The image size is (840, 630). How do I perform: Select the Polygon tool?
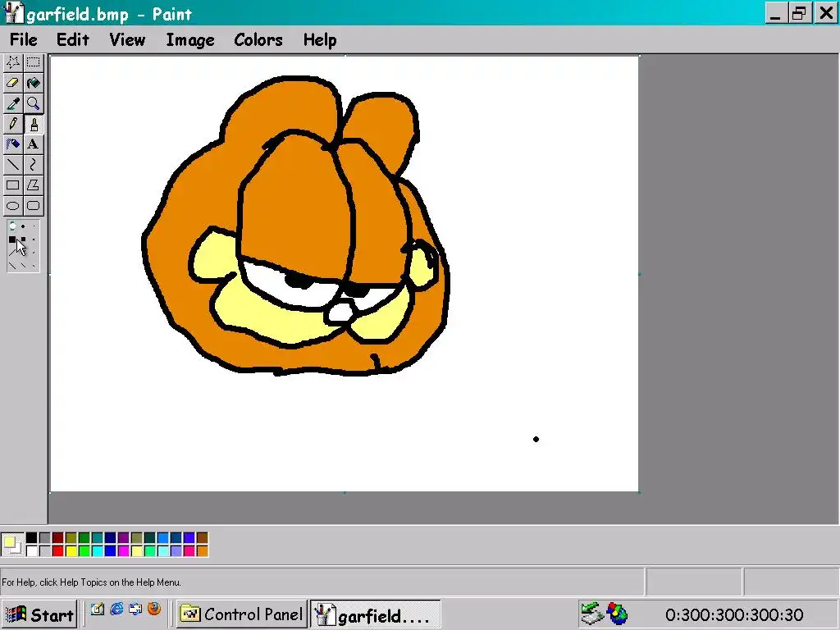[x=33, y=185]
